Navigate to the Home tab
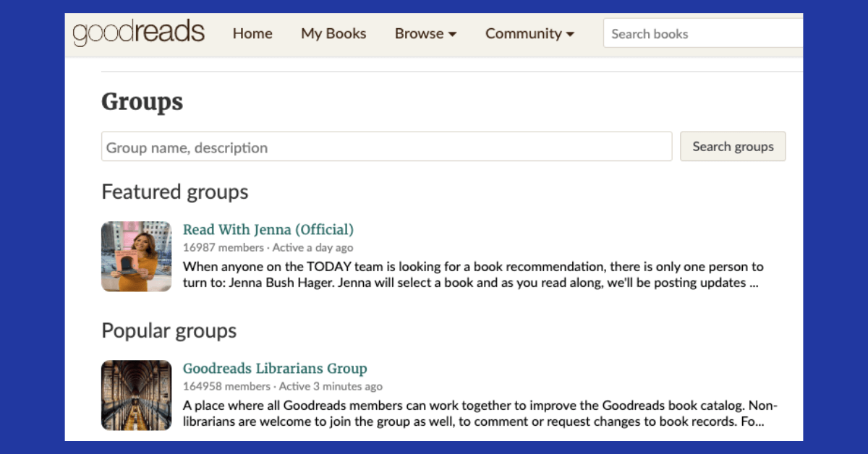 [252, 33]
